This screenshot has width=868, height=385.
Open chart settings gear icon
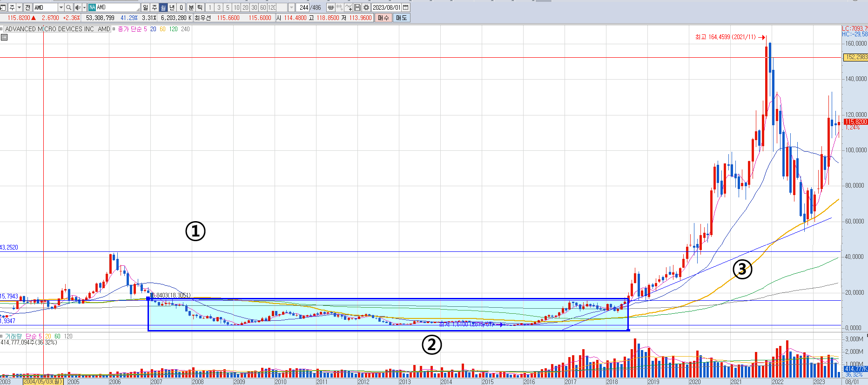click(366, 7)
